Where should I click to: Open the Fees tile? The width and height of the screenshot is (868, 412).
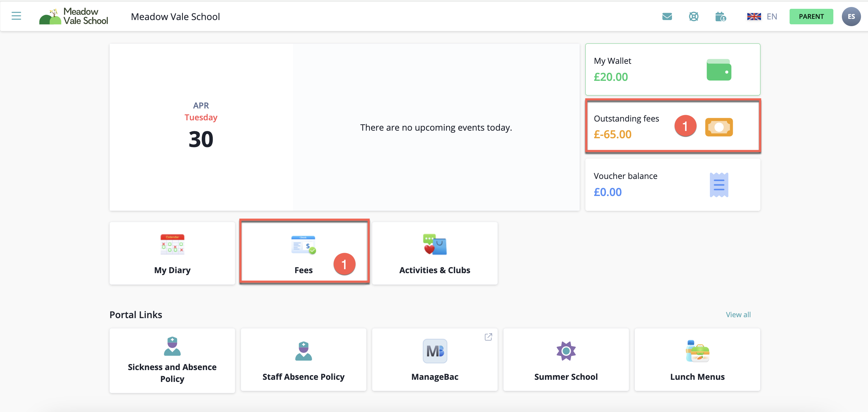pos(304,253)
